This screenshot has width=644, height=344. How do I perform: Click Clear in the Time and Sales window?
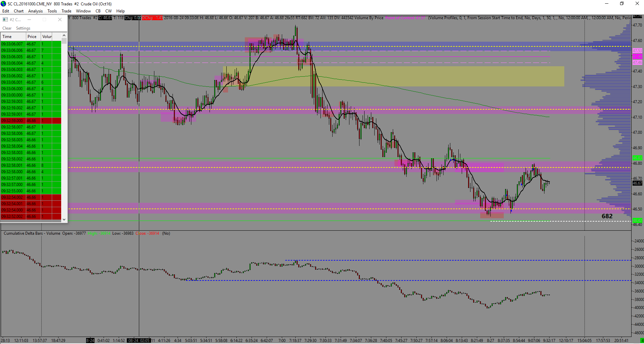click(x=7, y=28)
